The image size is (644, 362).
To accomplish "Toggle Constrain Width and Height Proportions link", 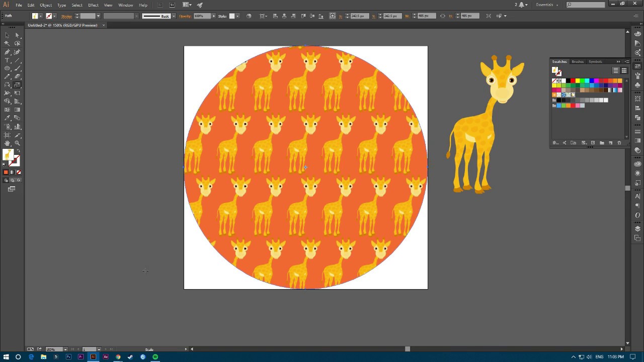I will 443,16.
